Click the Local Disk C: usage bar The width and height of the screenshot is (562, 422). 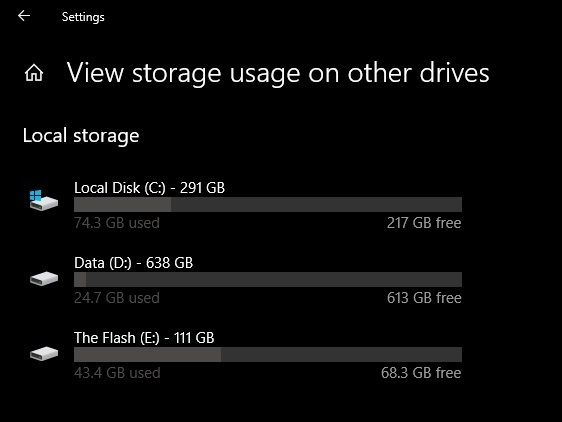pyautogui.click(x=268, y=204)
